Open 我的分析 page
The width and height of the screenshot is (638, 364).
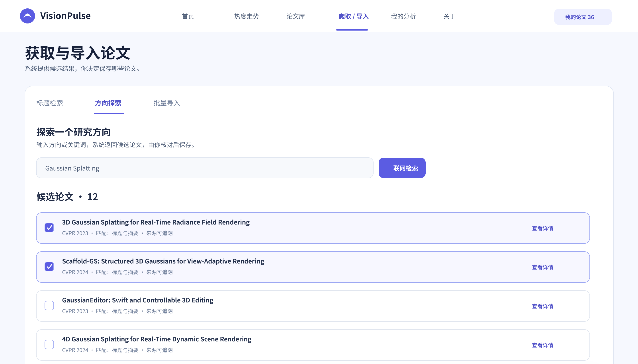tap(403, 17)
